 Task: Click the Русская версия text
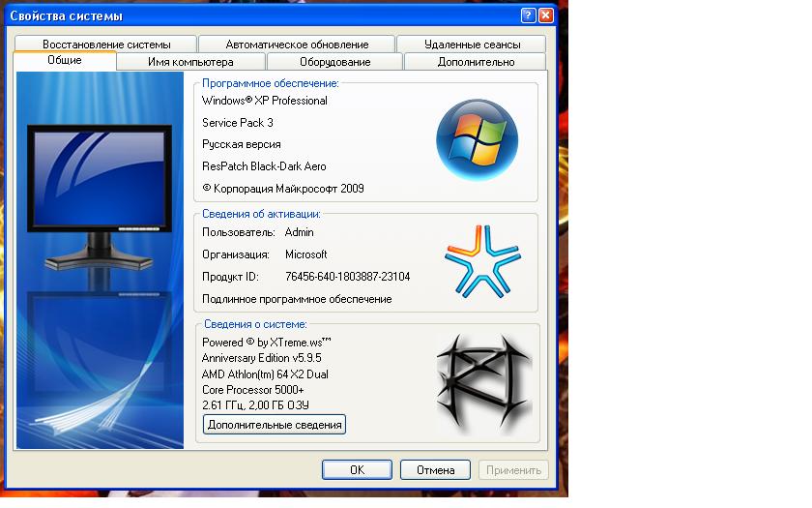click(242, 144)
